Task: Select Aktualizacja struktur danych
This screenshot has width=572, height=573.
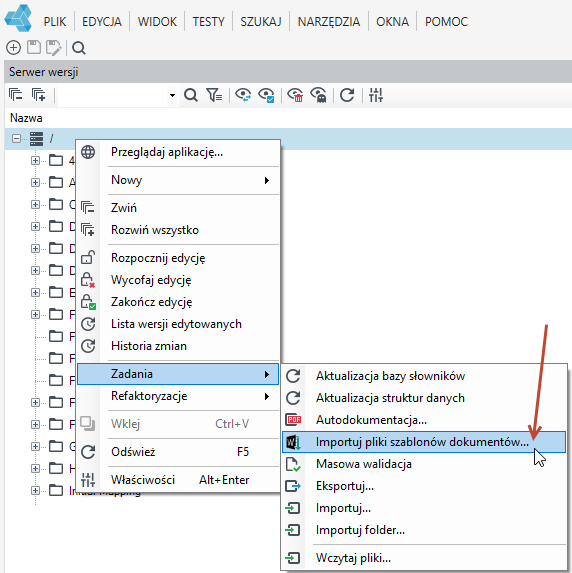Action: (424, 398)
